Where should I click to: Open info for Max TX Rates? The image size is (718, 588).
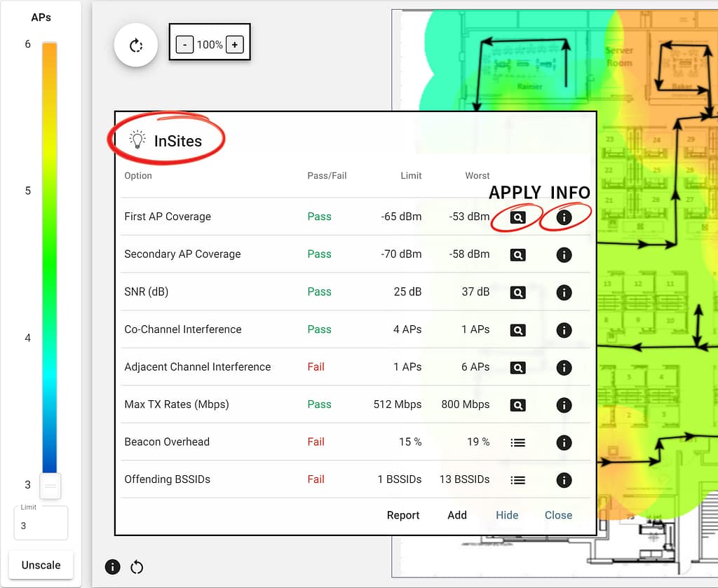click(x=564, y=405)
